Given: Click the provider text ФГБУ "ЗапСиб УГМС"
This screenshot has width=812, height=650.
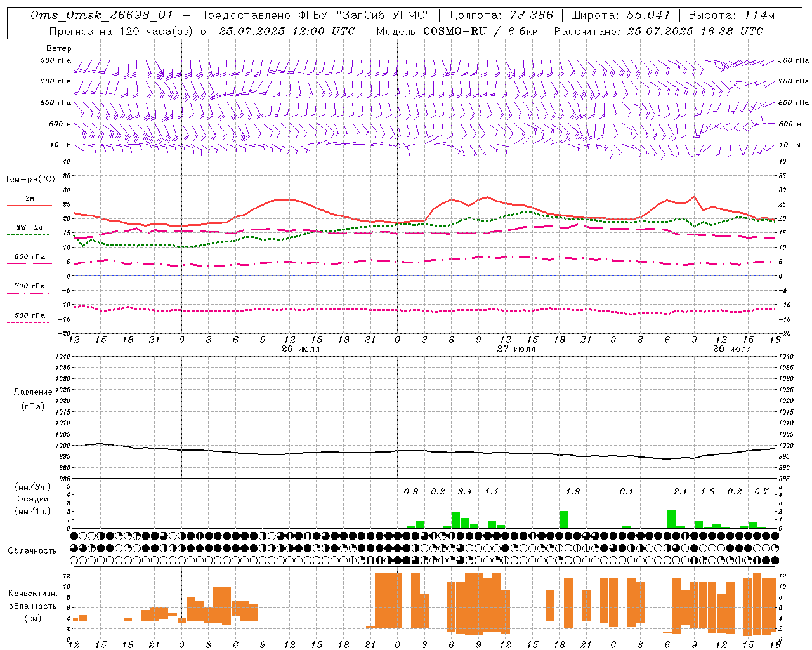Looking at the screenshot, I should click(x=364, y=15).
